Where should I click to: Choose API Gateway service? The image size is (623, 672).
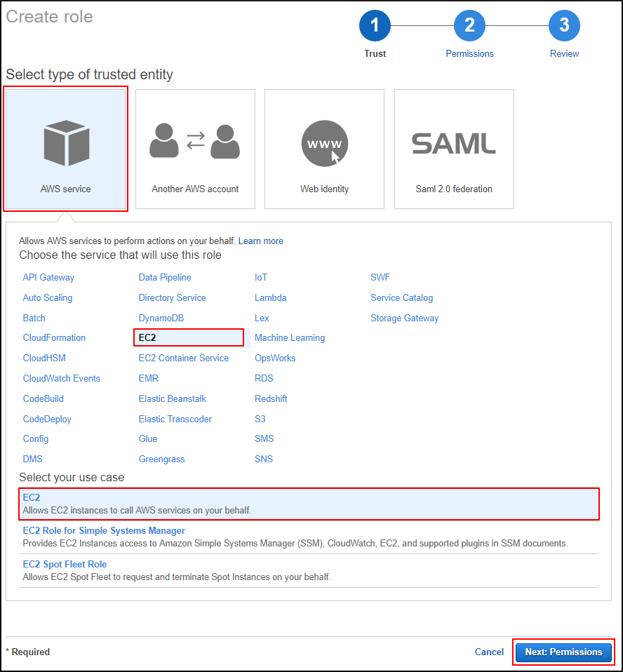[48, 277]
